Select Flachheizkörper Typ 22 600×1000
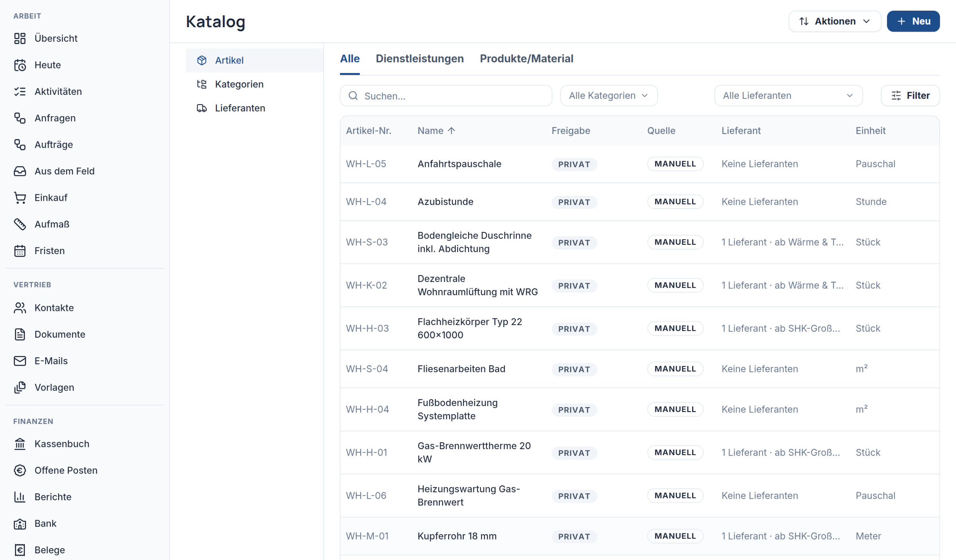The width and height of the screenshot is (956, 560). coord(470,328)
